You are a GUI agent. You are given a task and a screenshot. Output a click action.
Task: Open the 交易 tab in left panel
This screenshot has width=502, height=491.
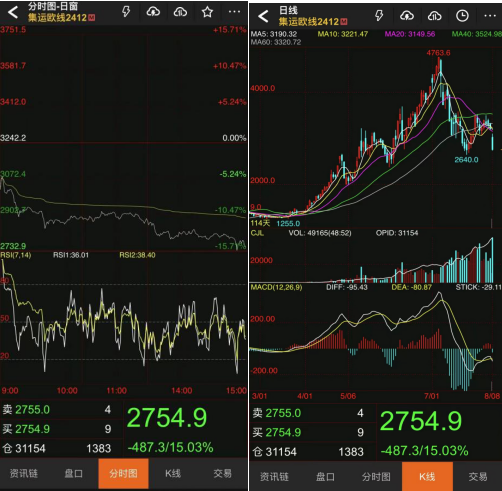click(x=222, y=473)
